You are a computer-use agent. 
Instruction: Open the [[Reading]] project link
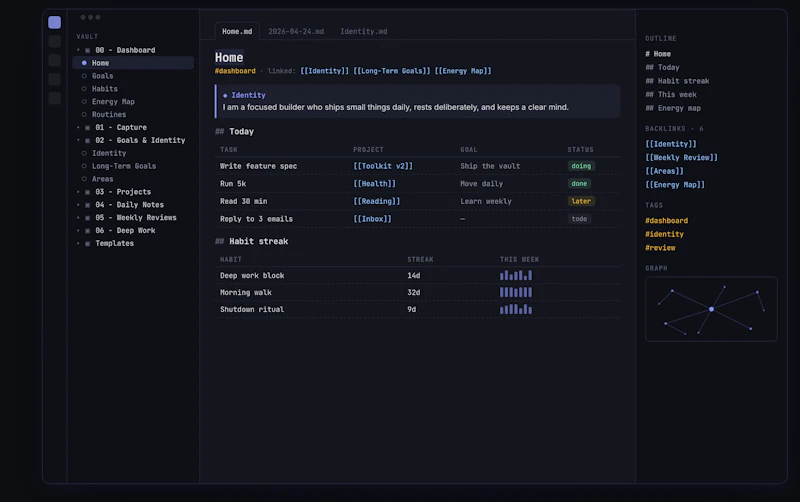(x=377, y=202)
